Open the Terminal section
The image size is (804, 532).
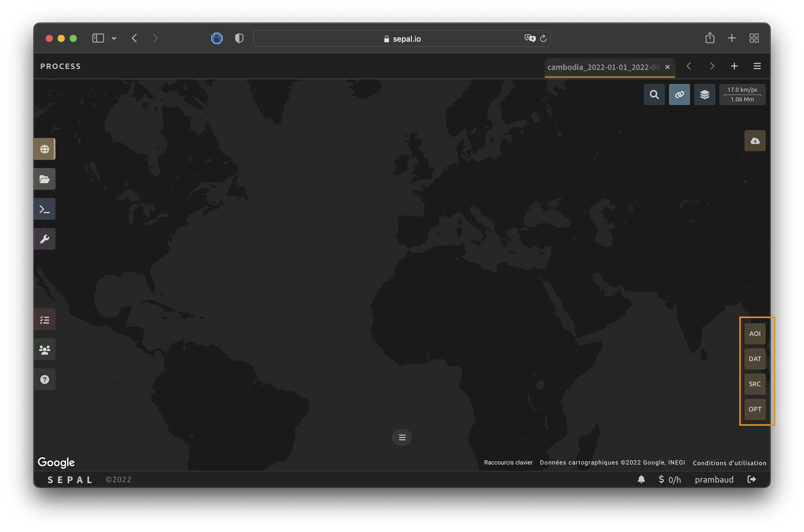44,209
